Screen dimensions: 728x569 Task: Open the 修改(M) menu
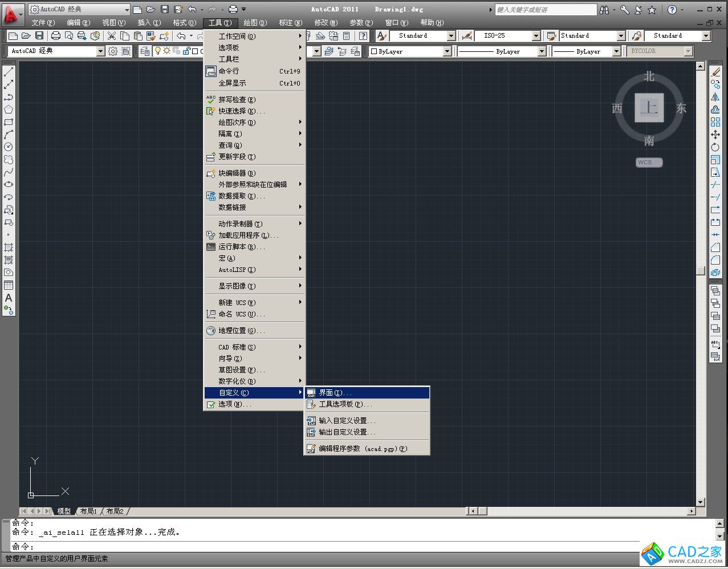click(326, 23)
